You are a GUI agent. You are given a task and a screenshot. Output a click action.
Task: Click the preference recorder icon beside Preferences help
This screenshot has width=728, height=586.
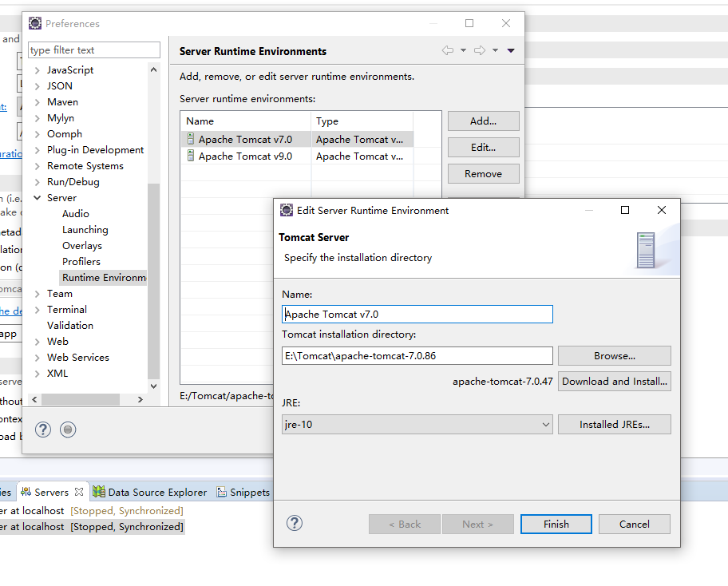[69, 430]
